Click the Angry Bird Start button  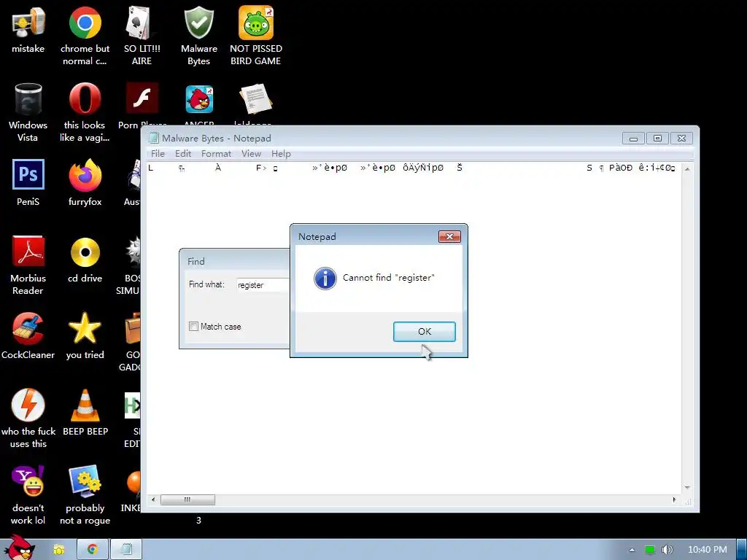coord(18,548)
